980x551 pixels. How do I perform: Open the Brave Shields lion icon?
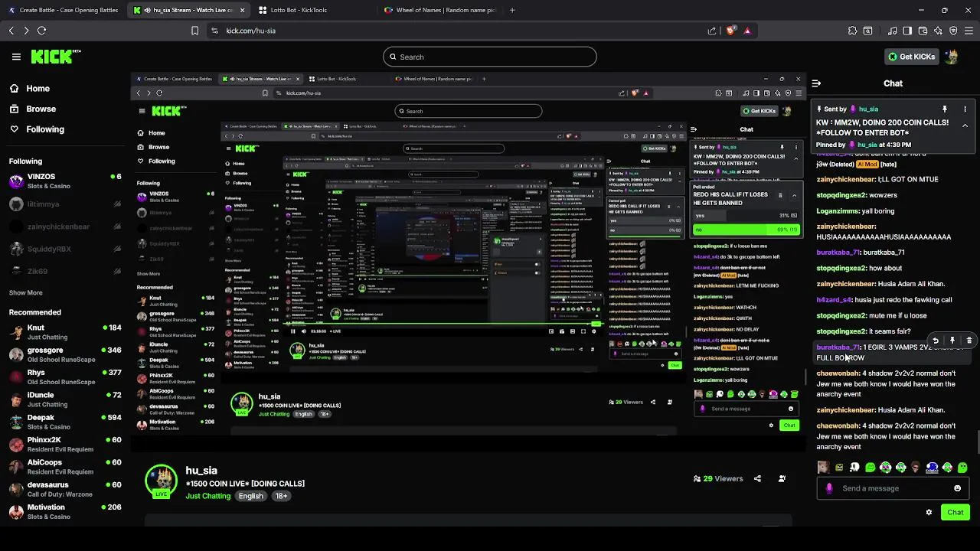730,31
